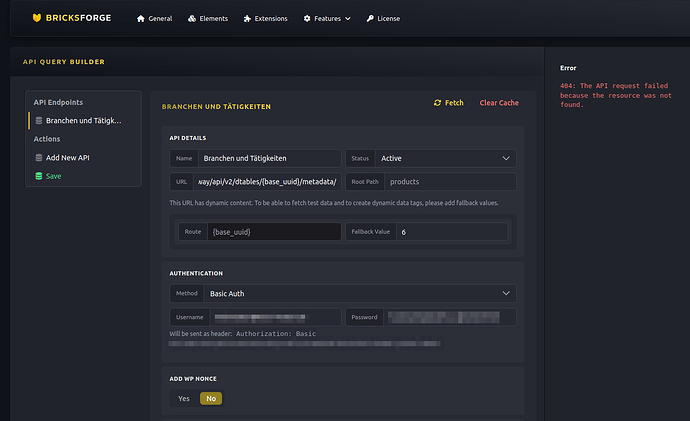Image resolution: width=690 pixels, height=421 pixels.
Task: Click the Extensions puzzle icon
Action: pos(247,18)
